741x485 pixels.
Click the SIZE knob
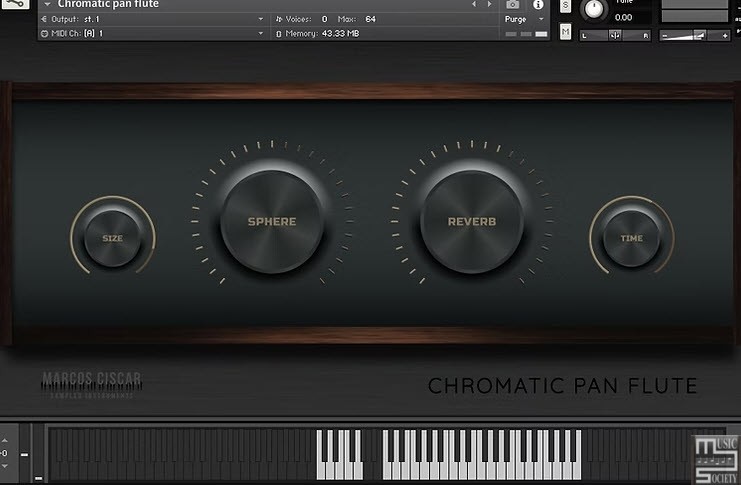pyautogui.click(x=112, y=238)
